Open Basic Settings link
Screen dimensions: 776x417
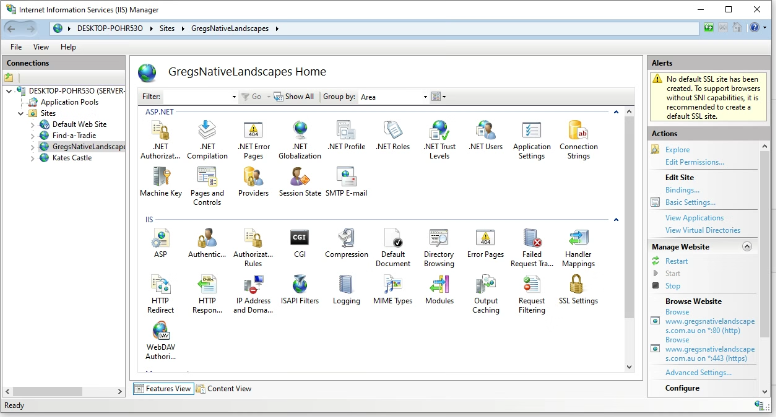click(x=690, y=202)
